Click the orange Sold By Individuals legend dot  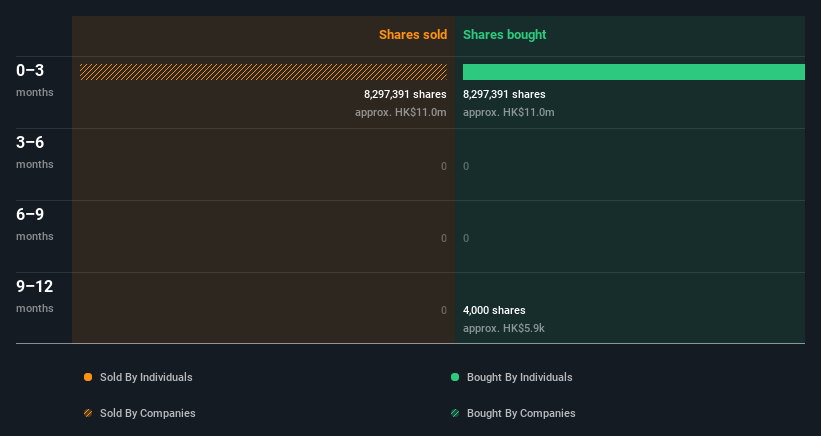coord(88,377)
